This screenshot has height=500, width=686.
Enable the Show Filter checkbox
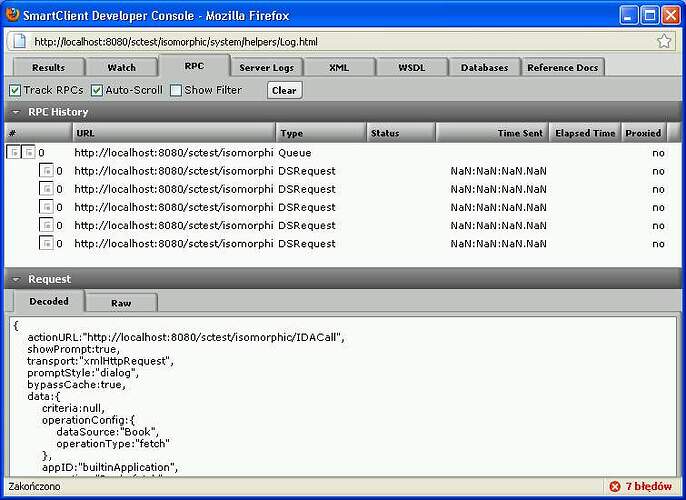(x=176, y=91)
